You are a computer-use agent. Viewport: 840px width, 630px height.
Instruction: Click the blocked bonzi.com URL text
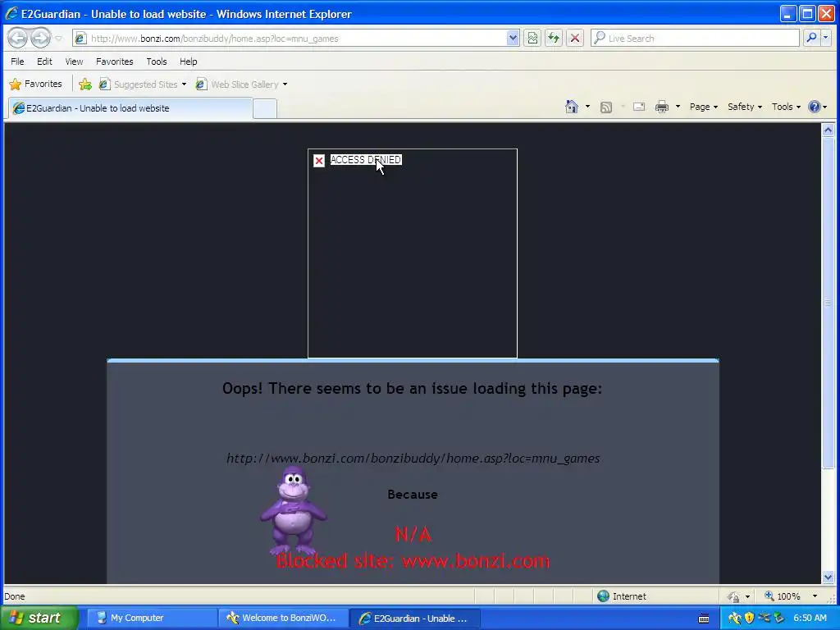click(413, 458)
